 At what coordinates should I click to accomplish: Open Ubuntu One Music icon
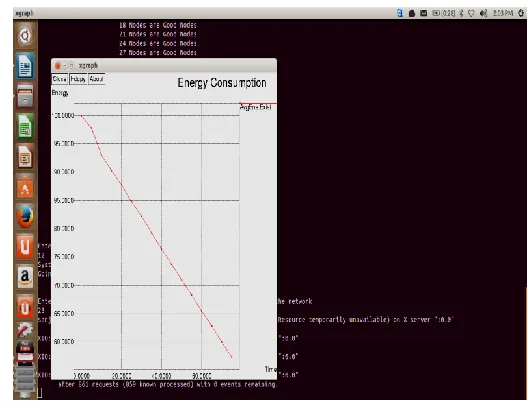[x=25, y=307]
